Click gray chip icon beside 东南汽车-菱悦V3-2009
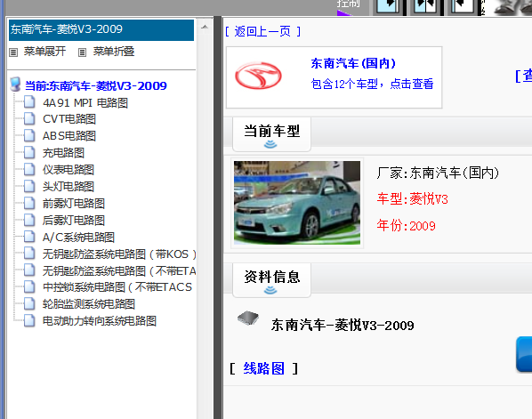Screen dimensions: 532x419 click(248, 318)
